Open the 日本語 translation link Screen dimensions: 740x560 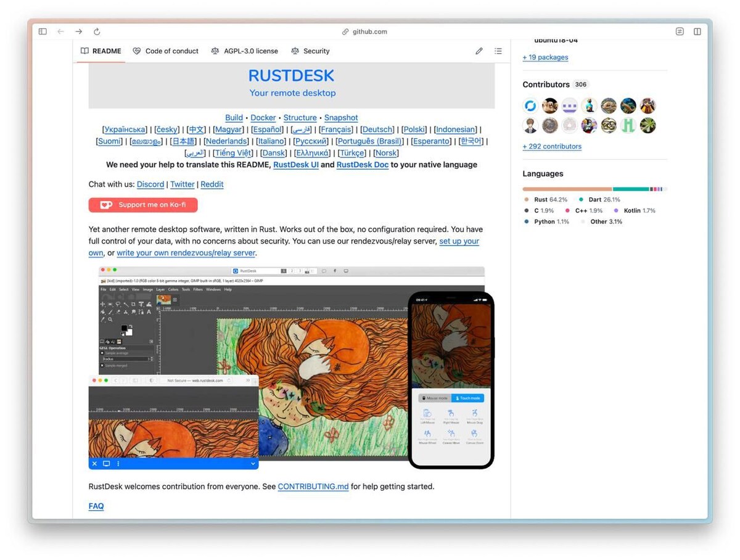(183, 141)
